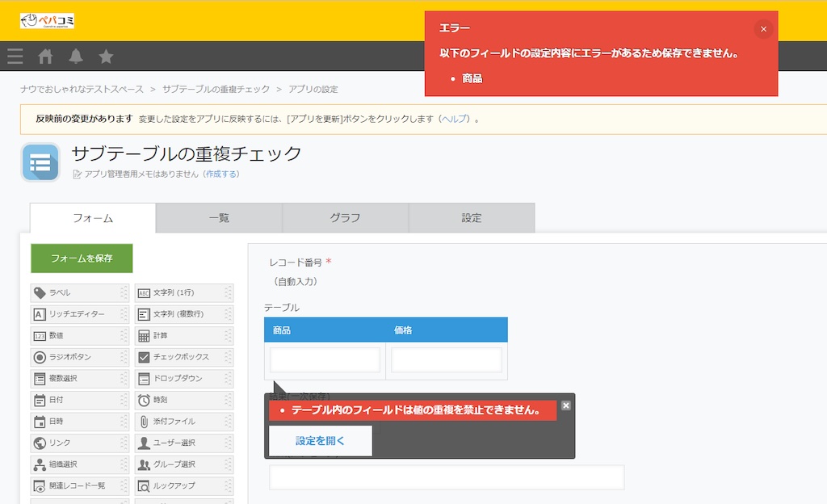The height and width of the screenshot is (504, 827).
Task: Select the チェックボックス field part
Action: pos(183,357)
